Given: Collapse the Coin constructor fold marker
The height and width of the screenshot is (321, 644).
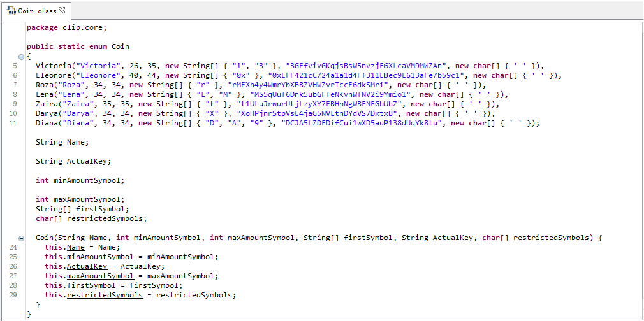Looking at the screenshot, I should (21, 238).
